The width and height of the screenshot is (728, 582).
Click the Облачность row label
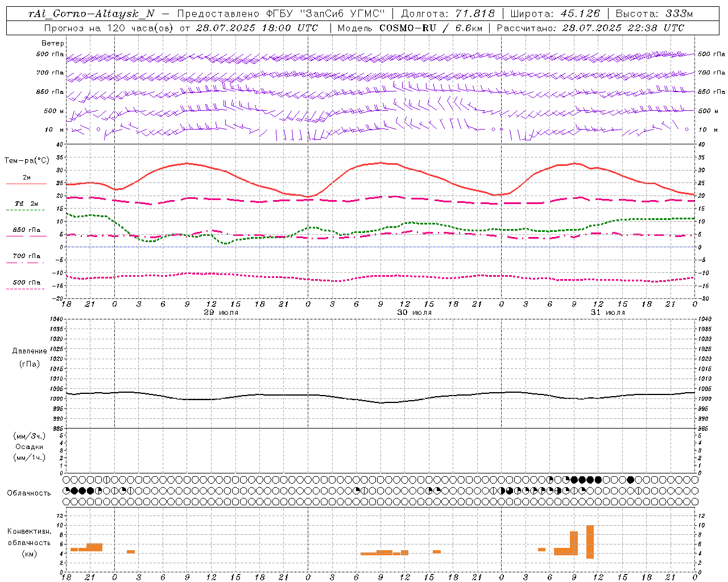point(29,493)
